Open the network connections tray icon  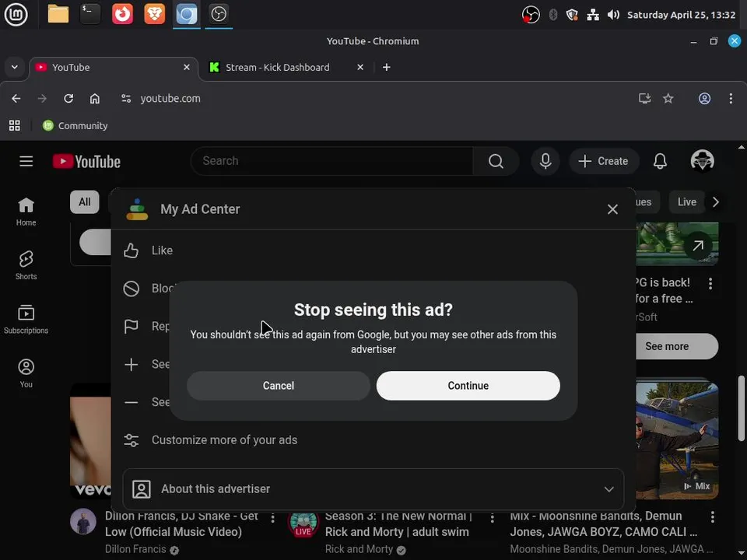coord(593,15)
